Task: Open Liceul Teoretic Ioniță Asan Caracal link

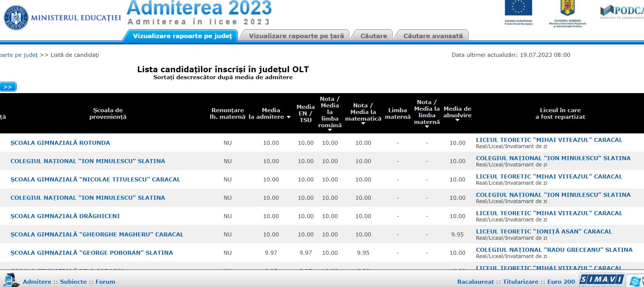Action: click(x=544, y=231)
